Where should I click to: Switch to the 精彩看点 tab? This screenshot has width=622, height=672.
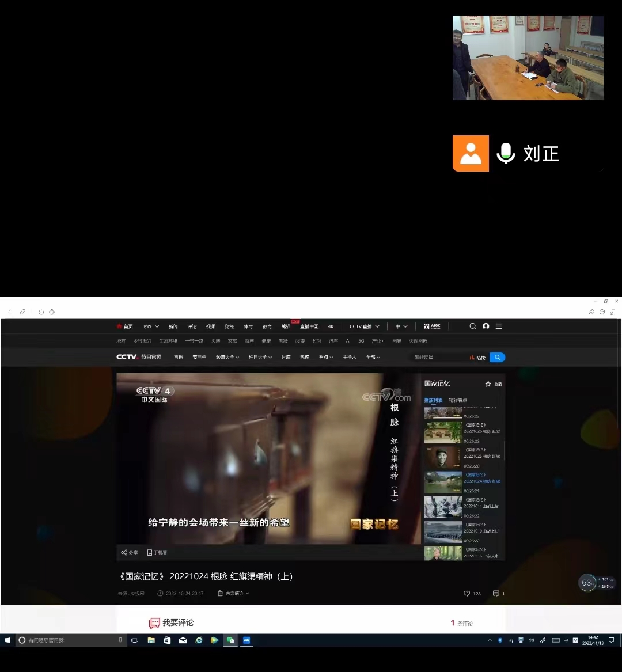(x=458, y=400)
